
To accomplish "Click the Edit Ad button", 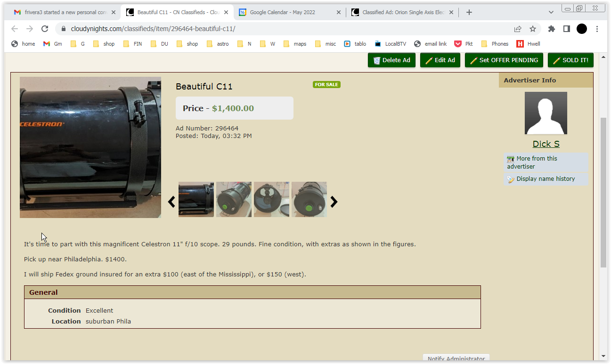I will (440, 60).
